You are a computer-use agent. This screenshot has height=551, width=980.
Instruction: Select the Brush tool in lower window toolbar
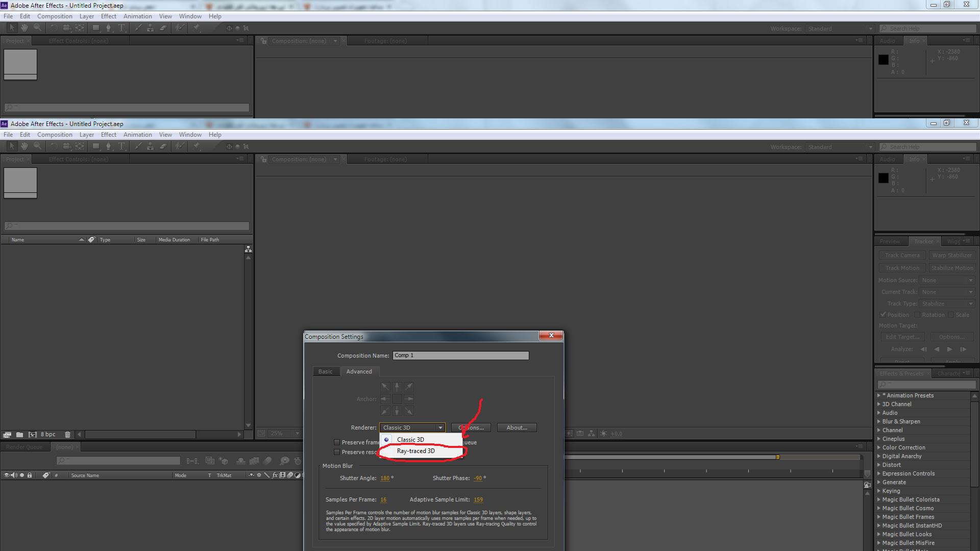point(138,146)
